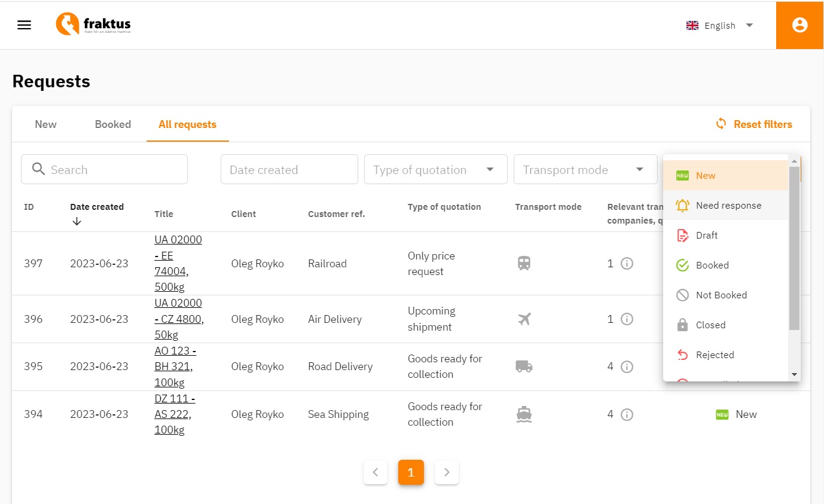
Task: Click the Title column header
Action: coord(164,214)
